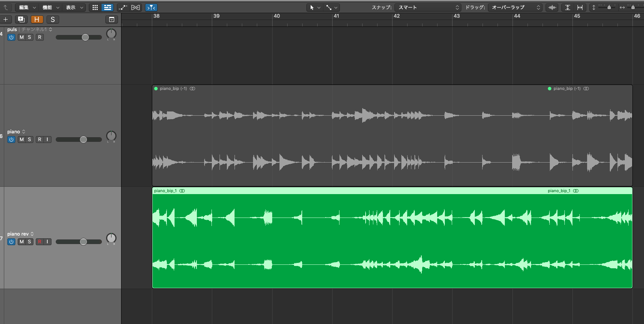Open the piano track name arrows
The width and height of the screenshot is (644, 324).
23,131
